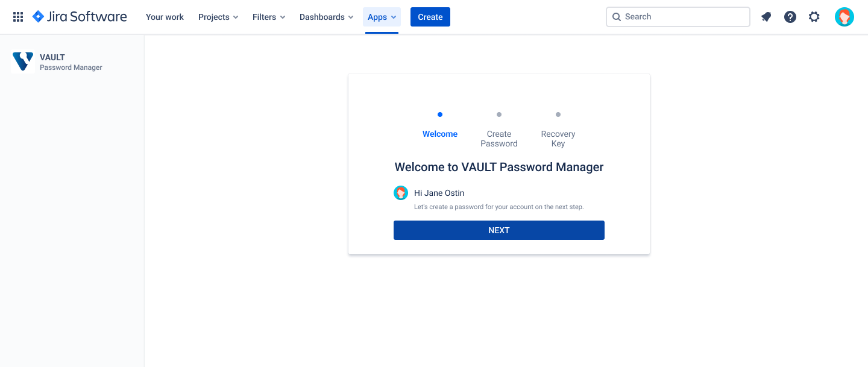Open the Dashboards dropdown

pos(326,17)
